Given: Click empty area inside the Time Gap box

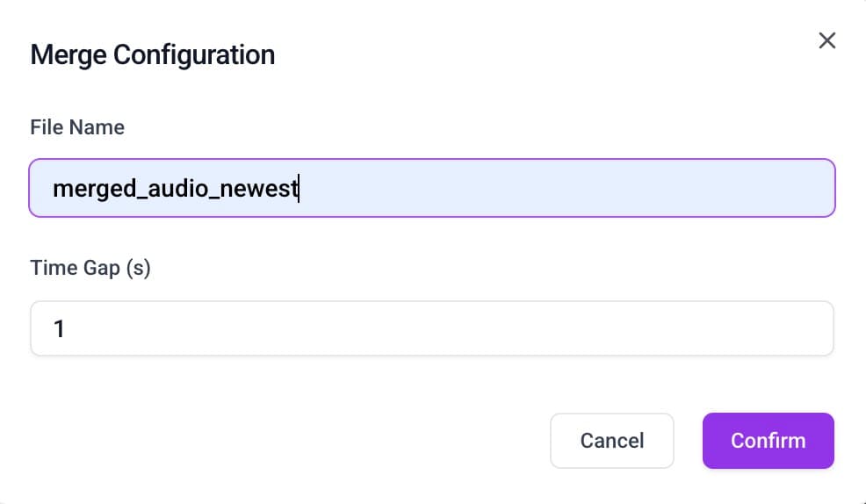Looking at the screenshot, I should coord(439,328).
